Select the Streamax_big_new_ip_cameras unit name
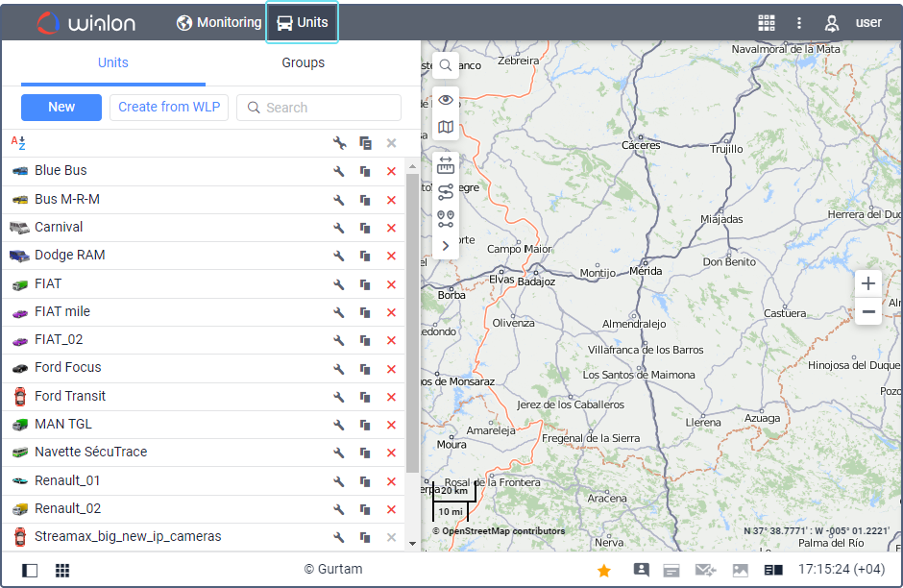The image size is (903, 588). 128,536
